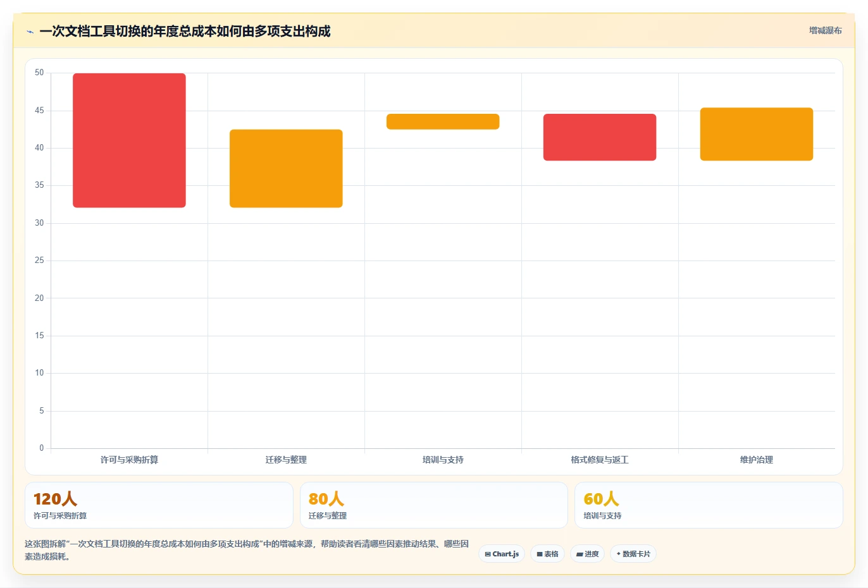Click the red 格式修复与返工 bar

pyautogui.click(x=600, y=137)
